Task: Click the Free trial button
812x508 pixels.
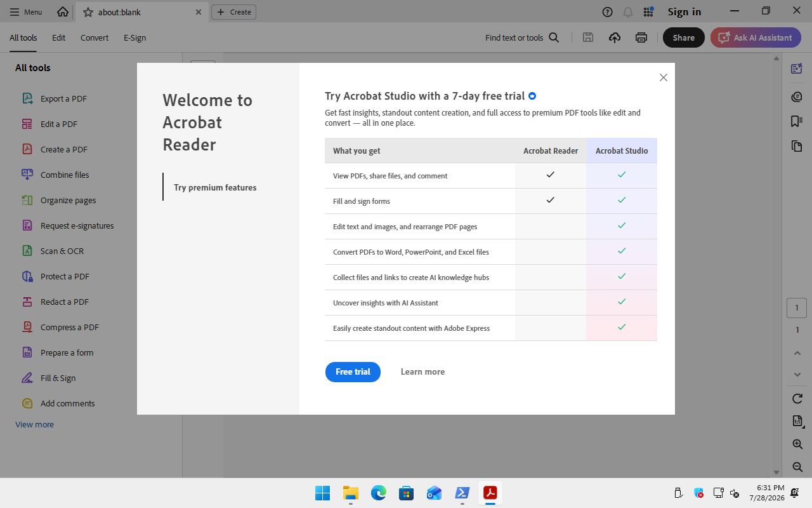Action: click(x=353, y=372)
